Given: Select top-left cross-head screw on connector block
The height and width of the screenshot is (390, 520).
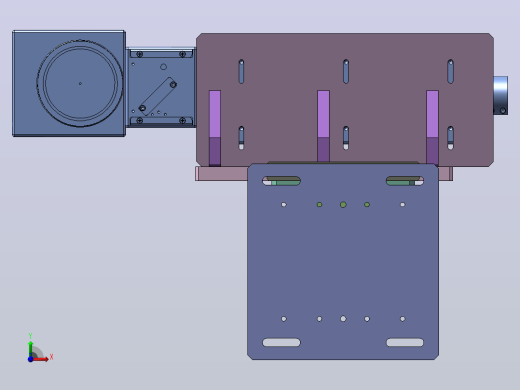Looking at the screenshot, I should pyautogui.click(x=140, y=54).
